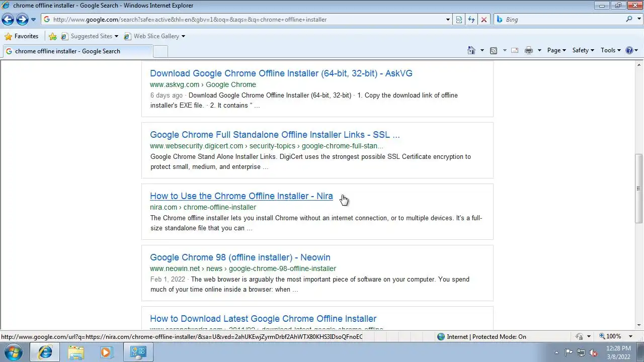
Task: Click the websecurity.digicert.com URL text
Action: point(267,146)
